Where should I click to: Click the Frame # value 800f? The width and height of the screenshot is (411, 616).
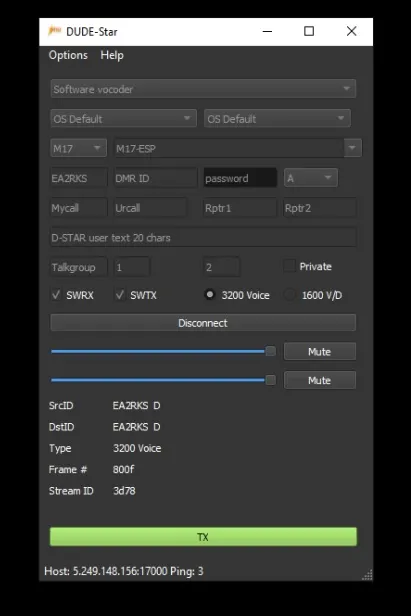[124, 469]
